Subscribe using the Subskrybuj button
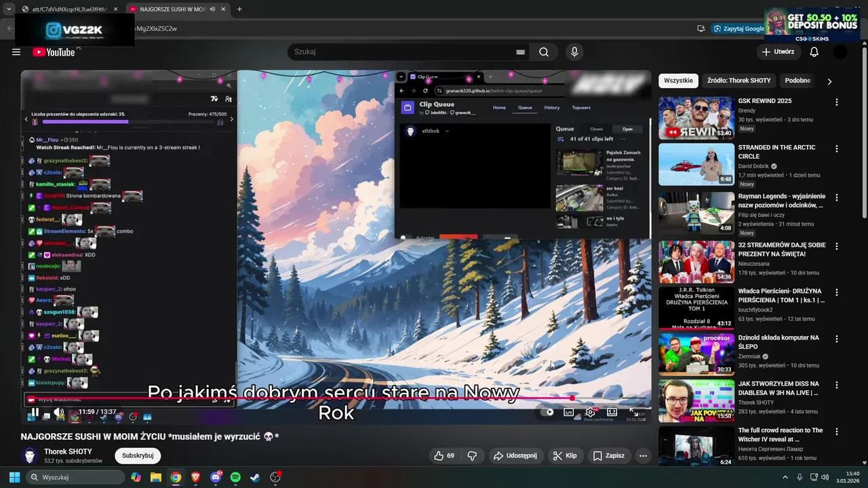Screen dimensions: 868x488 [138, 456]
